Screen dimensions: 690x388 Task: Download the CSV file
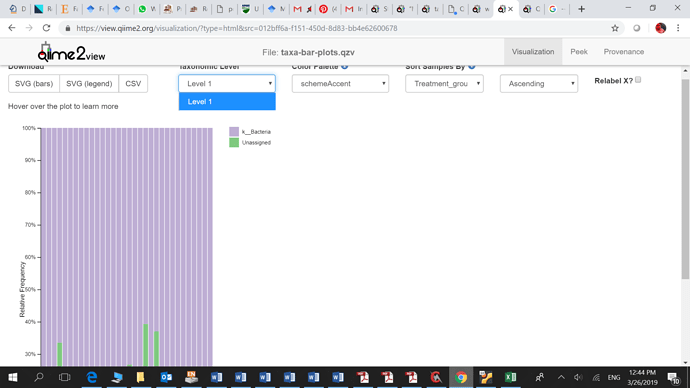coord(133,84)
